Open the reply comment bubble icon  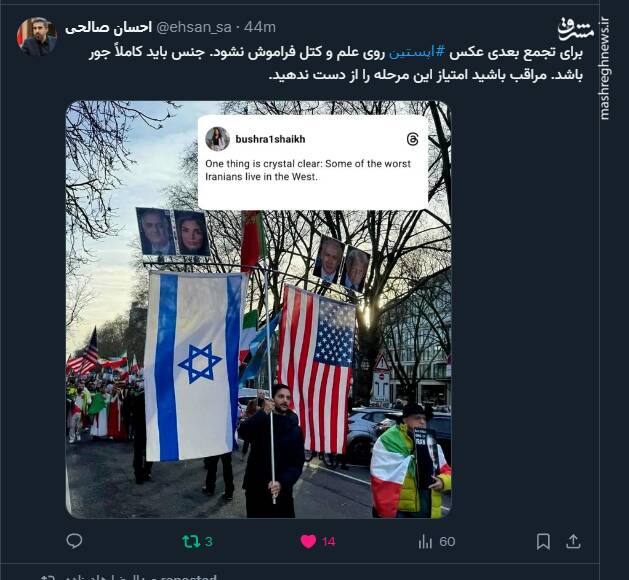(x=74, y=541)
